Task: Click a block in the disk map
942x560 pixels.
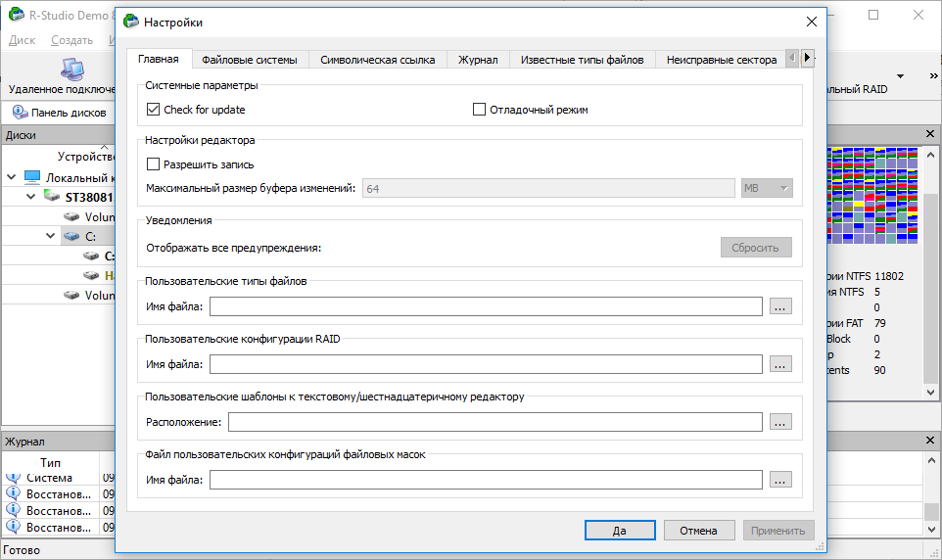Action: coord(874,196)
